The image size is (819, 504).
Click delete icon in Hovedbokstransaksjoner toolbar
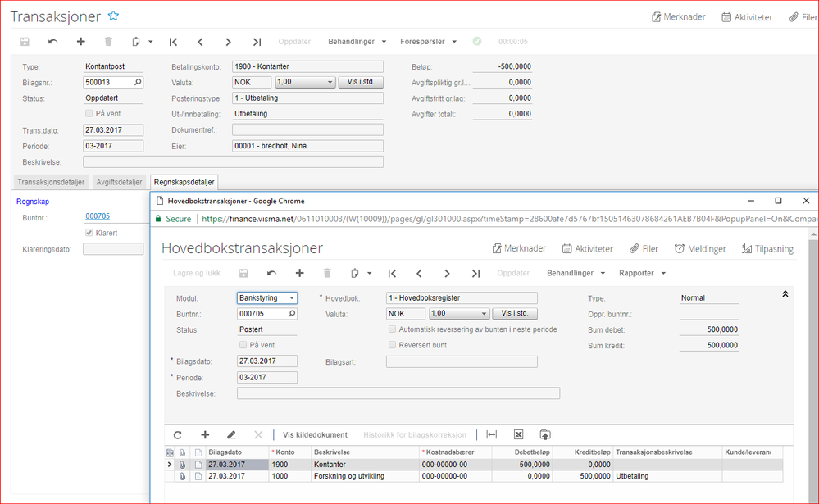point(327,273)
